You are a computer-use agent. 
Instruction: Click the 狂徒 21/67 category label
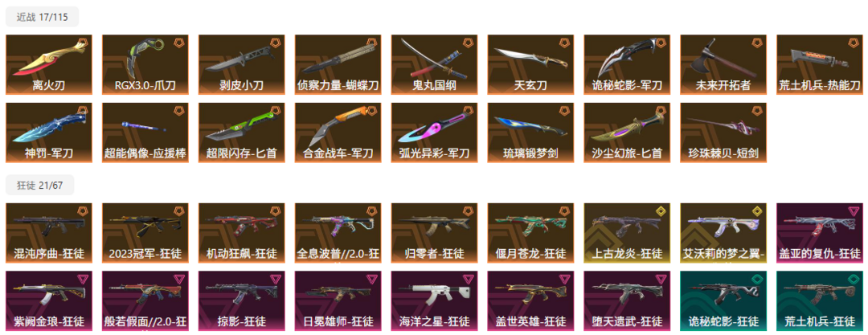(x=40, y=185)
